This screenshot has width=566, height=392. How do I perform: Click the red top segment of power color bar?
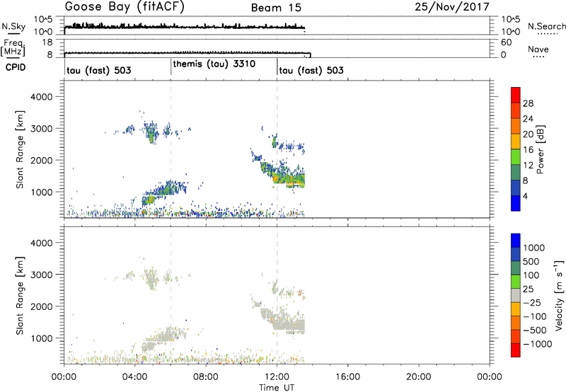coord(516,95)
